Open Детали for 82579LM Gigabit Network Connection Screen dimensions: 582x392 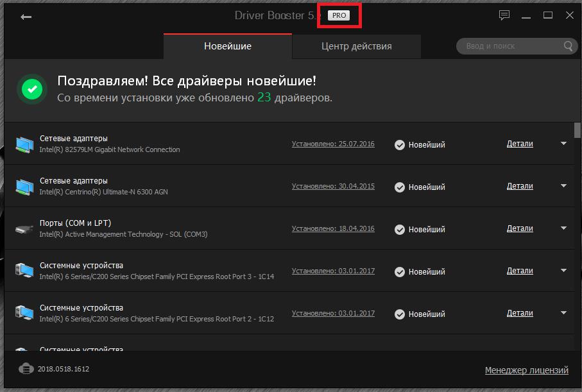pos(520,144)
